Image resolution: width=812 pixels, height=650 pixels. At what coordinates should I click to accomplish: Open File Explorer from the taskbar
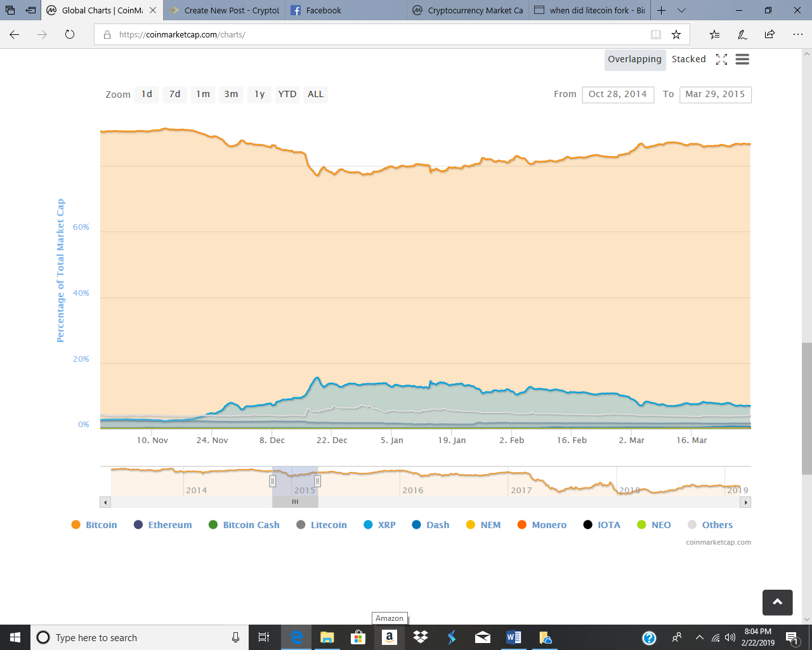pos(327,637)
